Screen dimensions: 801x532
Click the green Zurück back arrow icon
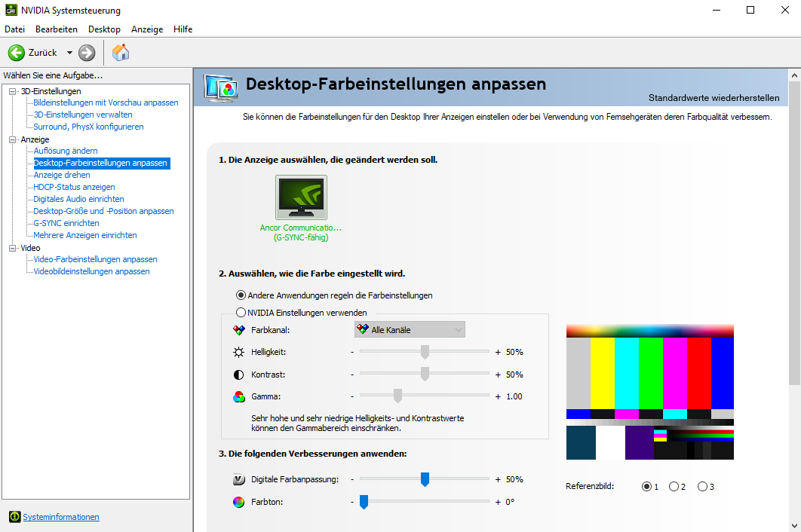click(x=17, y=53)
